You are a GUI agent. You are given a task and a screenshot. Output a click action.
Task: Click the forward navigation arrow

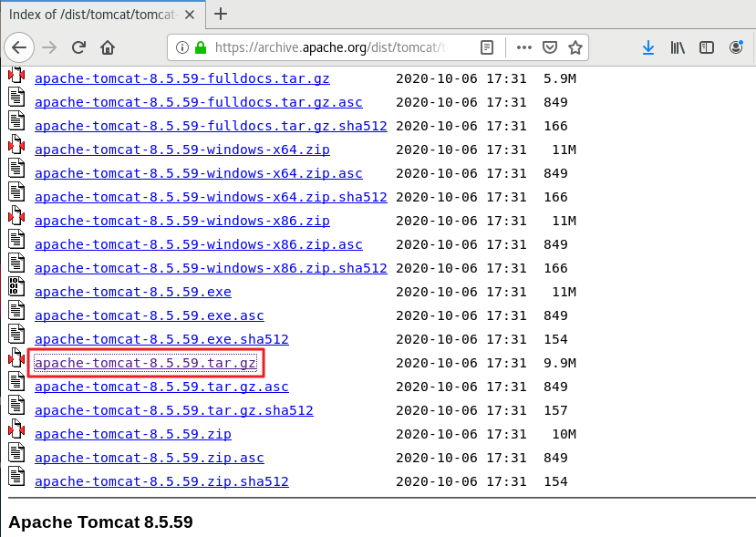coord(49,47)
